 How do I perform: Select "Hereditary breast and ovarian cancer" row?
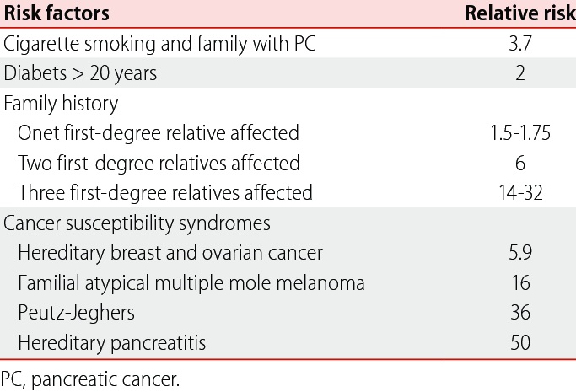170,253
